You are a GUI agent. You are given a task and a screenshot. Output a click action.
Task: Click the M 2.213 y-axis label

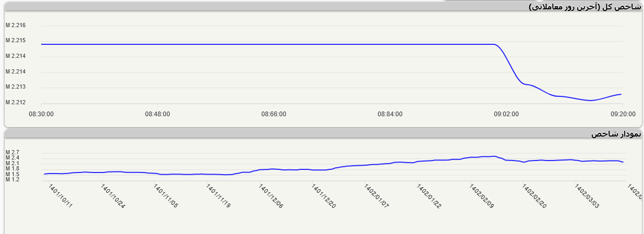pyautogui.click(x=15, y=87)
